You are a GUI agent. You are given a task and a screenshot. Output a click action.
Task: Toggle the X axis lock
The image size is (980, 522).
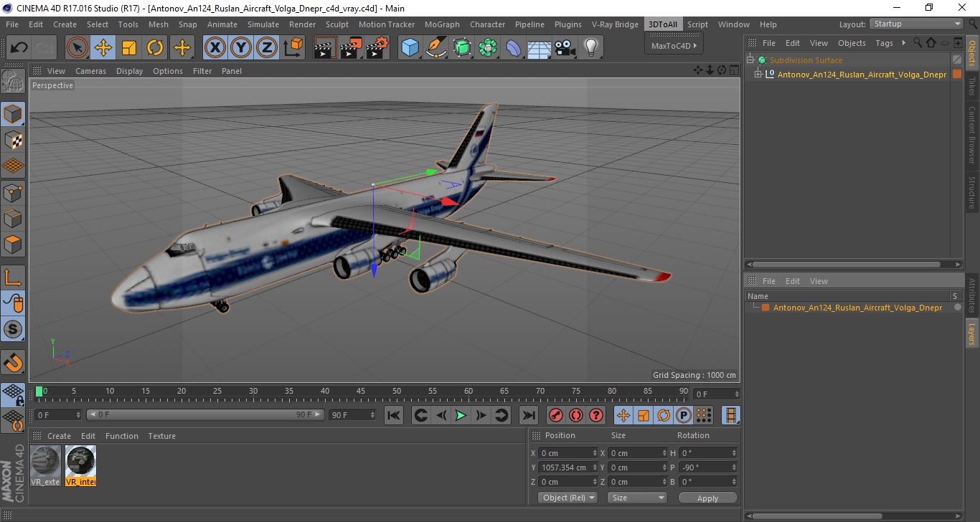[215, 48]
